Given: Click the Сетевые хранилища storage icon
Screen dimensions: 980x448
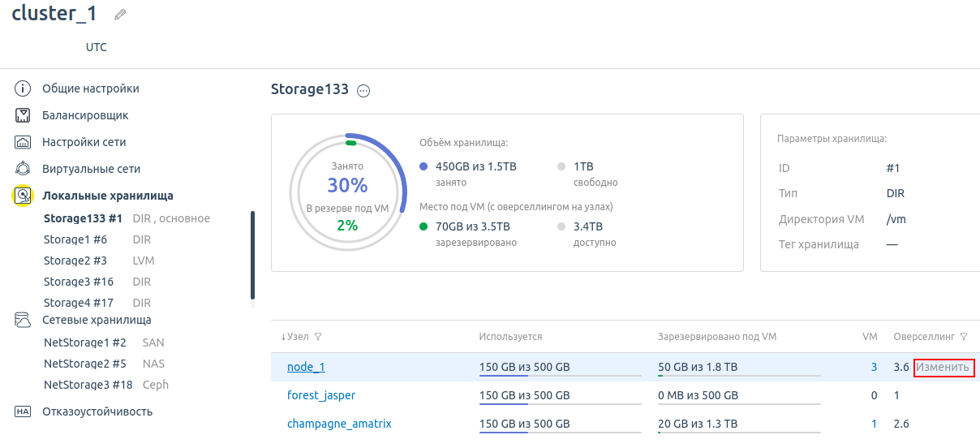Looking at the screenshot, I should click(24, 320).
